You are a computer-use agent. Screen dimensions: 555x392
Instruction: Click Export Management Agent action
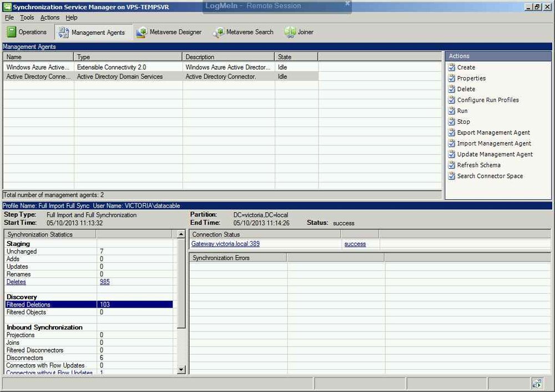494,133
